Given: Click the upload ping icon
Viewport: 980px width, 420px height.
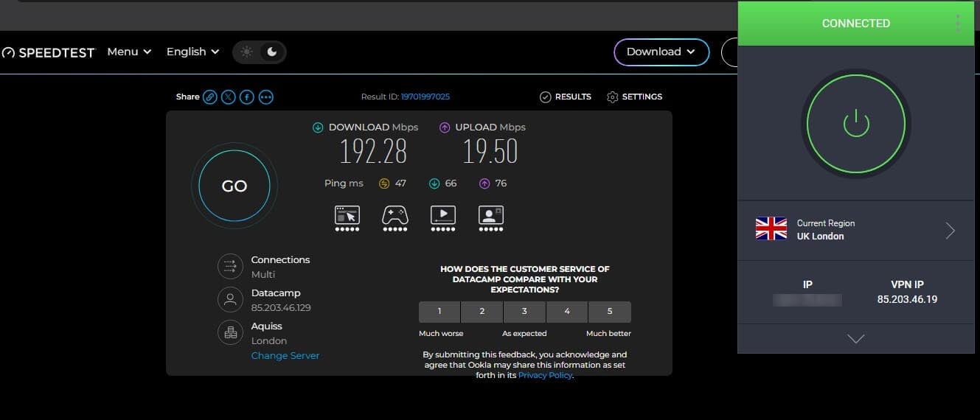Looking at the screenshot, I should pos(484,183).
